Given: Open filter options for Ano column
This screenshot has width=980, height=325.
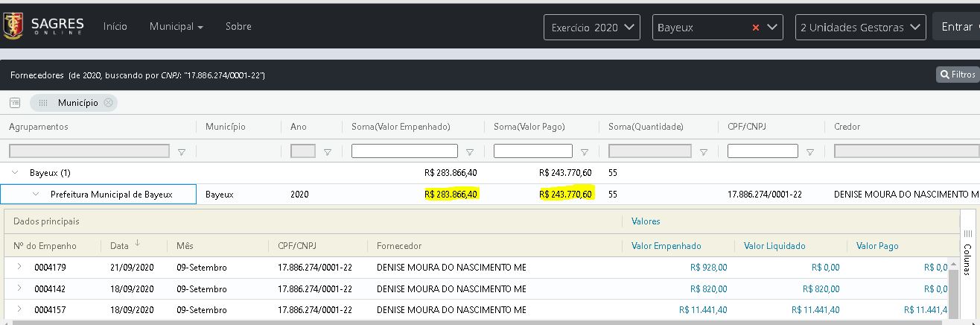Looking at the screenshot, I should (328, 152).
